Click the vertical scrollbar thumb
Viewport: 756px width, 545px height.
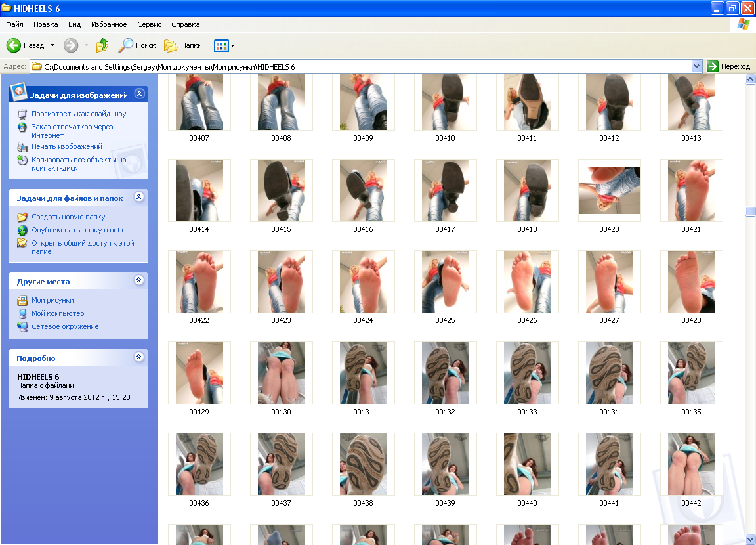750,211
